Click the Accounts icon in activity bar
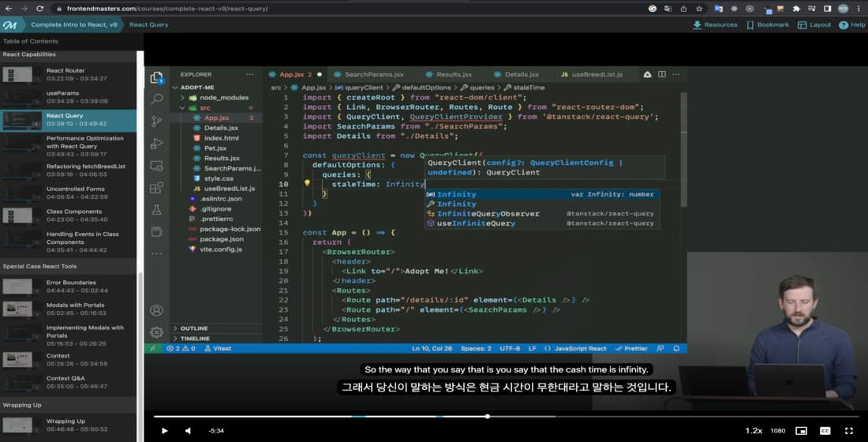 click(157, 310)
